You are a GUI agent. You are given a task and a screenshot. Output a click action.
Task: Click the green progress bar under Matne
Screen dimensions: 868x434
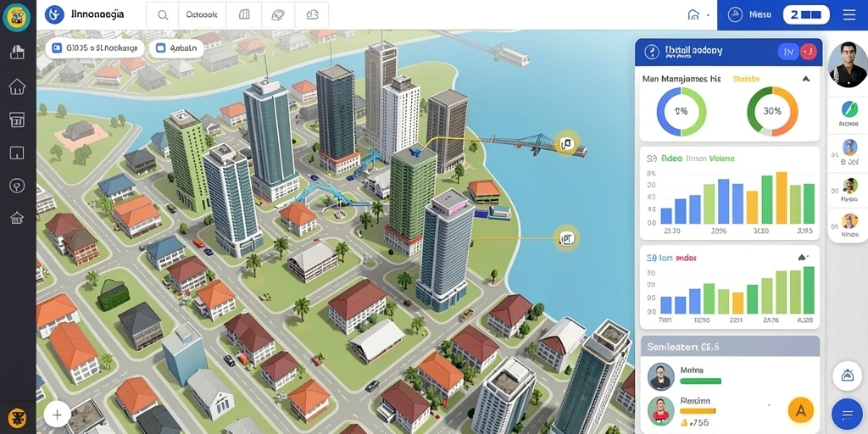tap(700, 381)
